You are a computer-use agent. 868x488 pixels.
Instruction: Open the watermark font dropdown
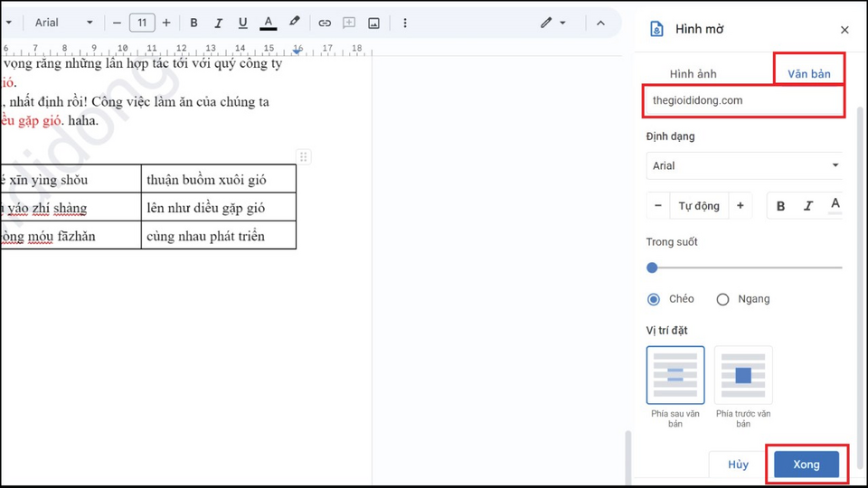click(x=744, y=165)
